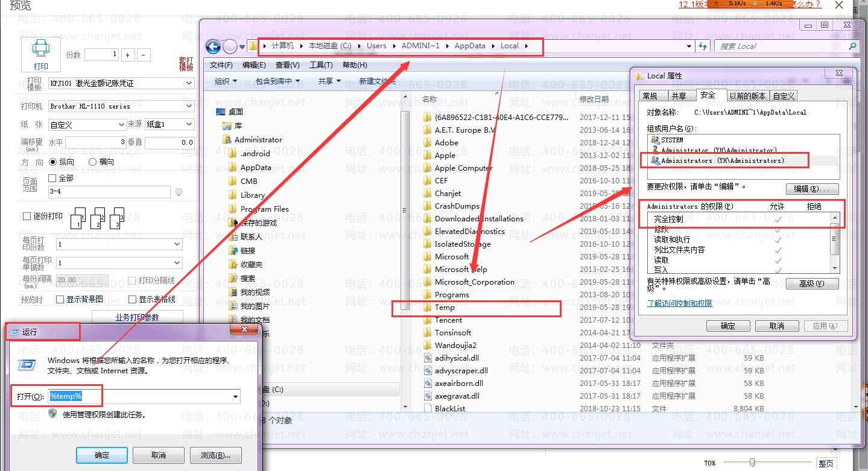Click the 联系人 contacts folder icon
Viewport: 868px width, 471px height.
click(233, 236)
